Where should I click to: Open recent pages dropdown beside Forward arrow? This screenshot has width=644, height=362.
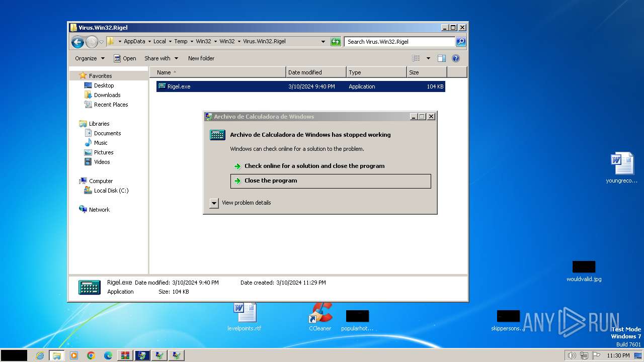point(101,42)
